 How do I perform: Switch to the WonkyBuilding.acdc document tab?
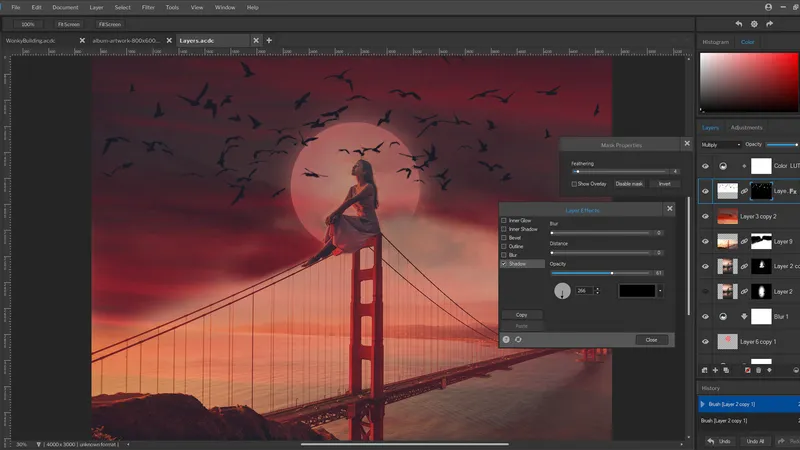pos(31,40)
